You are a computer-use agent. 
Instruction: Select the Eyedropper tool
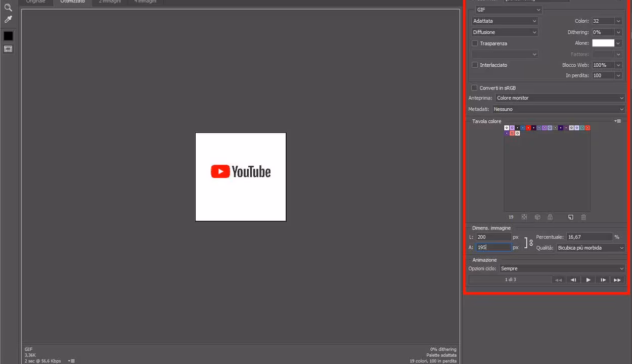[8, 19]
